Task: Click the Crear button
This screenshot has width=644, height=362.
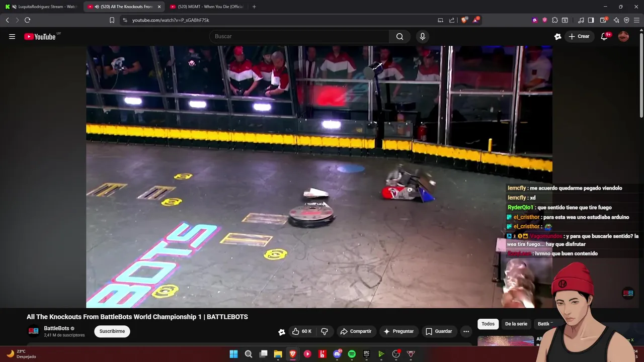Action: point(579,36)
